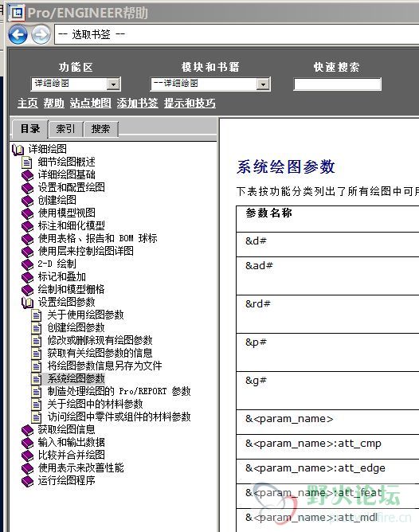The width and height of the screenshot is (419, 532).
Task: Expand the book icon beside 比较并合并绘图
Action: coord(27,456)
